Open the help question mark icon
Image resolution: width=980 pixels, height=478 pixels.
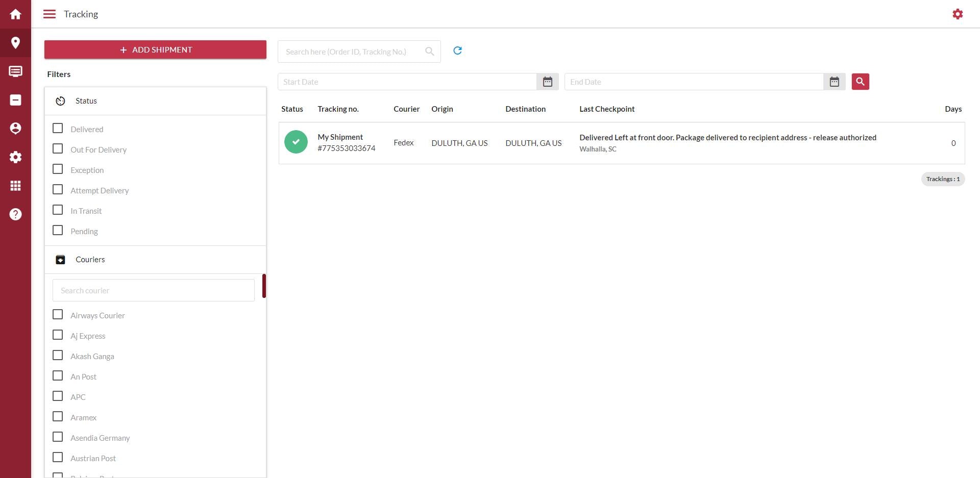pos(15,214)
